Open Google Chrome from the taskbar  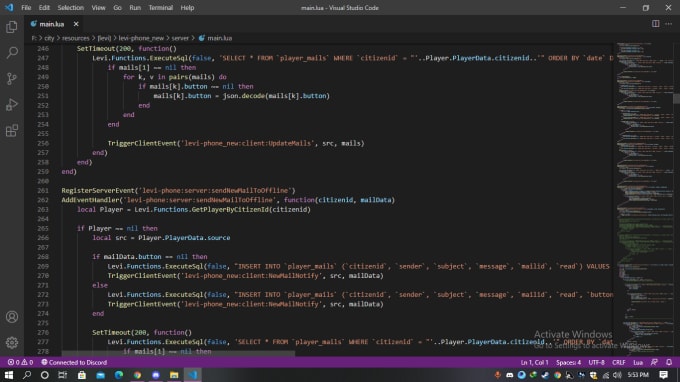click(x=137, y=375)
